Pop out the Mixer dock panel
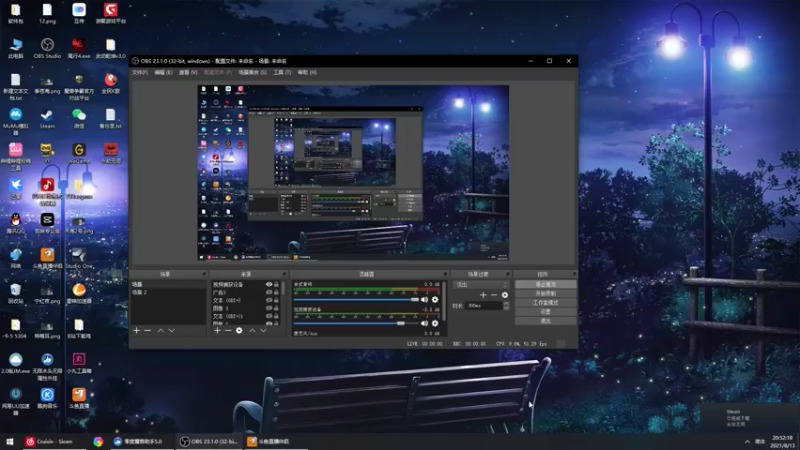The image size is (800, 450). click(445, 274)
